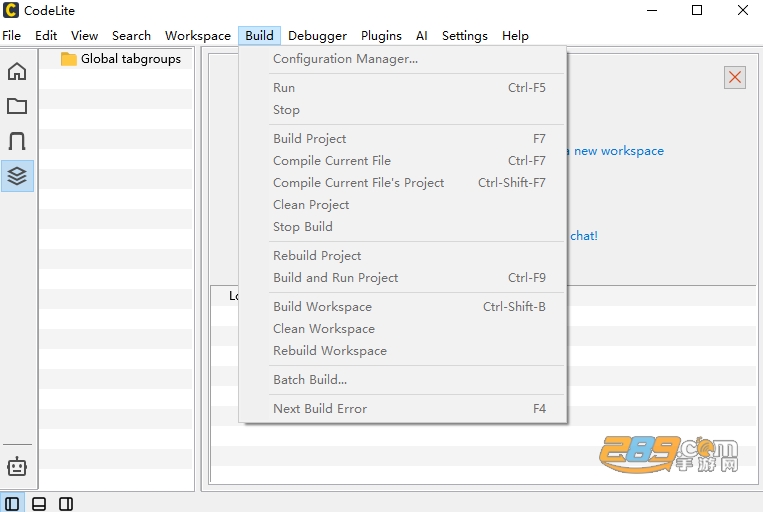Select Clean Project menu entry
Screen dimensions: 763x512
point(403,204)
